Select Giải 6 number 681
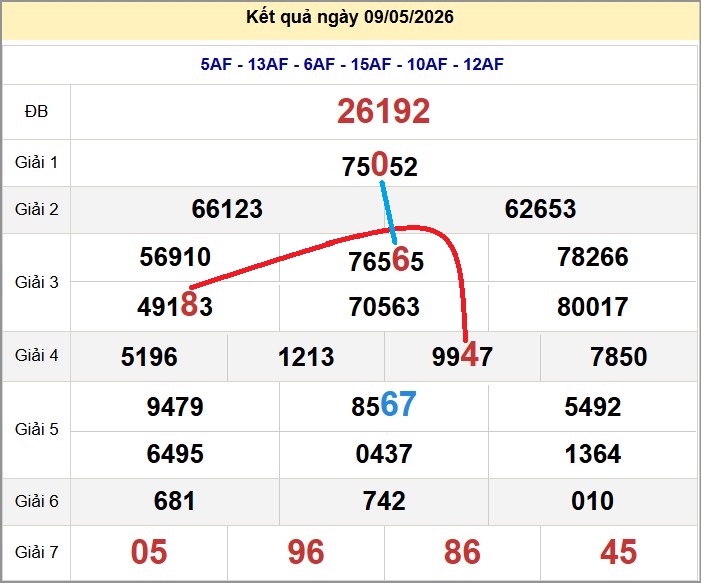This screenshot has width=701, height=583. (x=175, y=501)
